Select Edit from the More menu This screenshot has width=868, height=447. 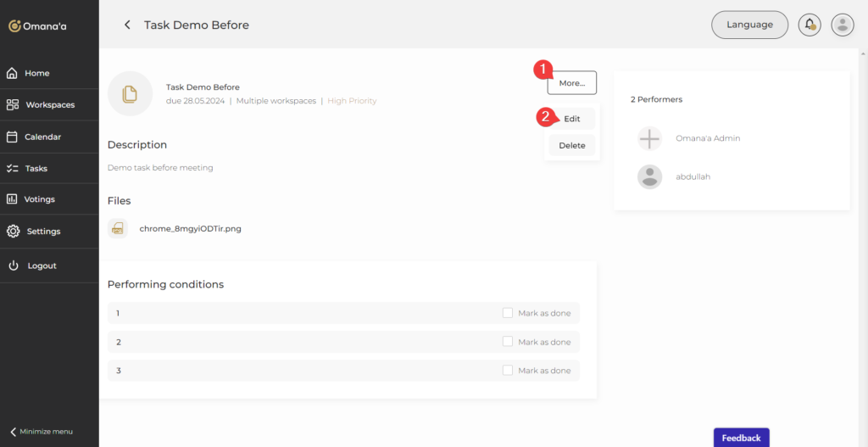tap(572, 119)
